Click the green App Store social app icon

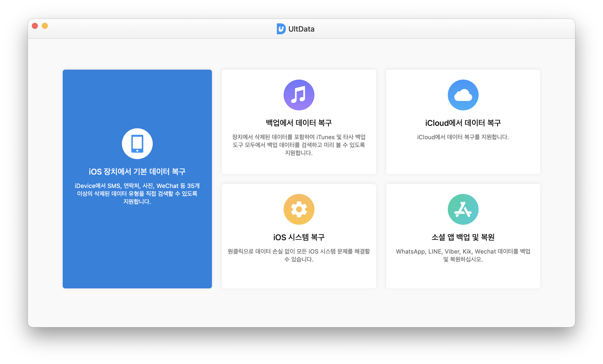(x=463, y=209)
